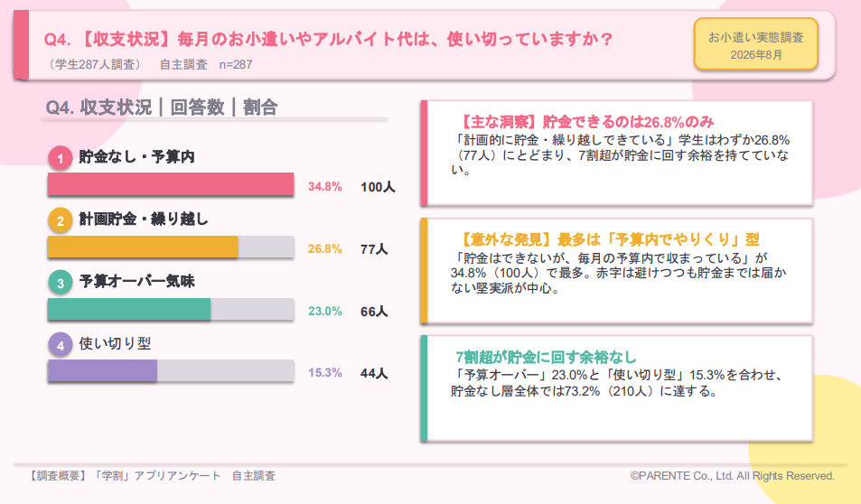Click the Q4. 収支状況｜回答数｜割合 section title
The height and width of the screenshot is (504, 861).
click(x=162, y=107)
